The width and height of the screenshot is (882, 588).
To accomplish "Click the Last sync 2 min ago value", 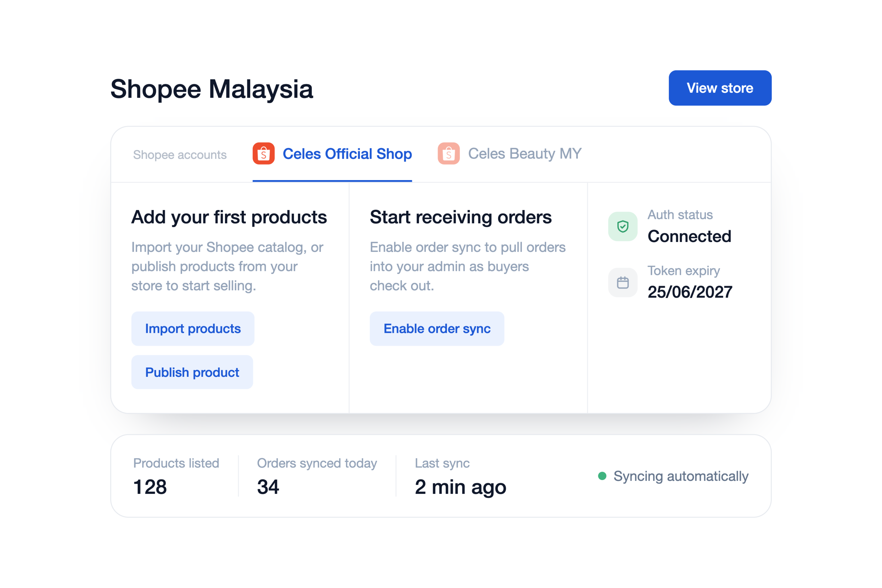I will [460, 487].
